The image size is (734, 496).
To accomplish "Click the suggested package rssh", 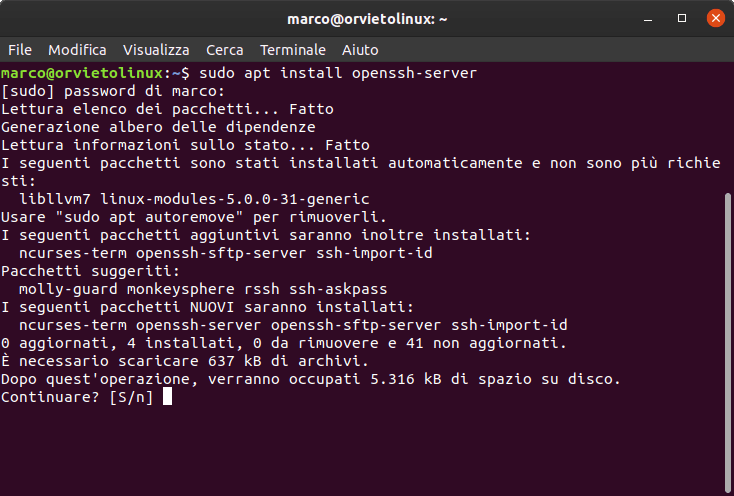I will point(262,289).
